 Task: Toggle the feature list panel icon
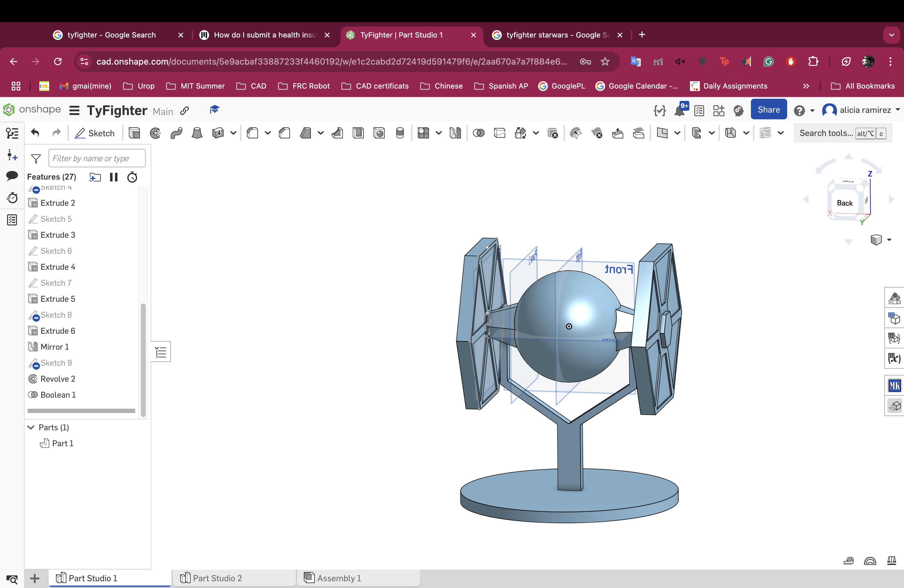[x=12, y=133]
